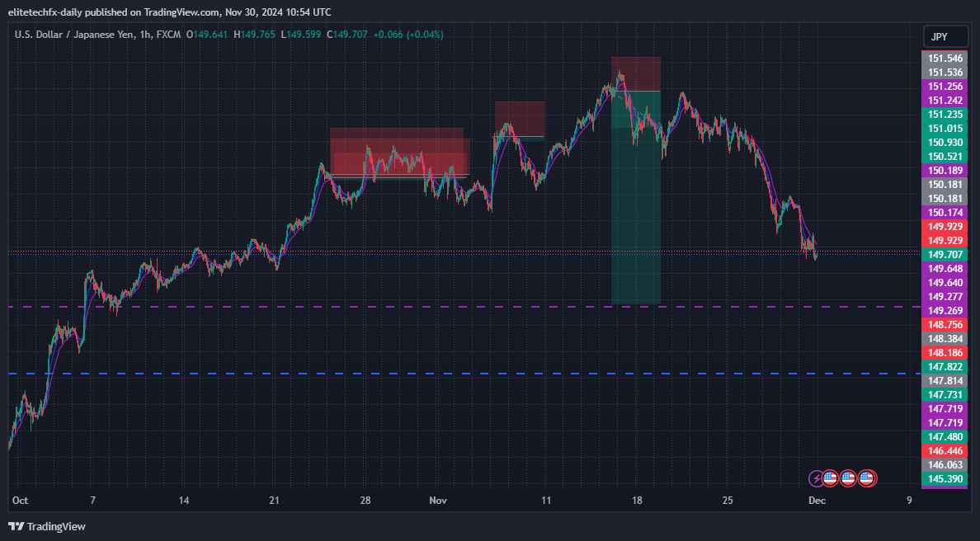Click the Nov label on the time axis
The height and width of the screenshot is (541, 980).
438,501
